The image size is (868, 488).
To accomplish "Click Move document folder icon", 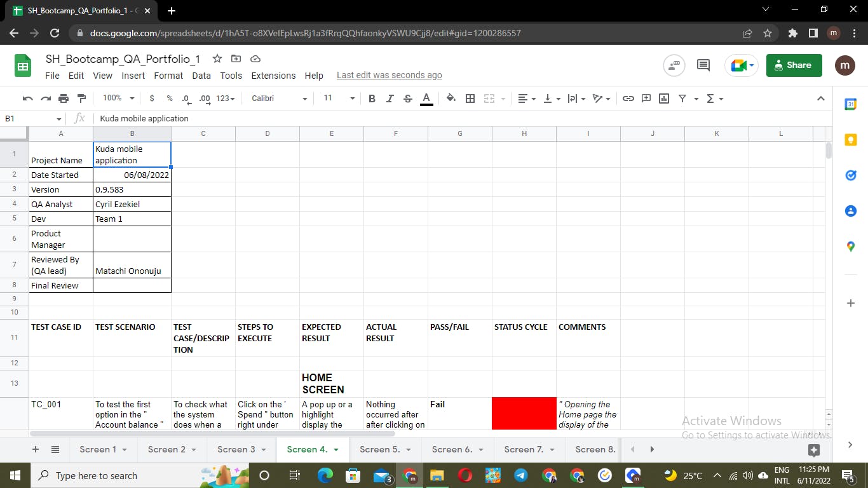I will click(x=236, y=58).
